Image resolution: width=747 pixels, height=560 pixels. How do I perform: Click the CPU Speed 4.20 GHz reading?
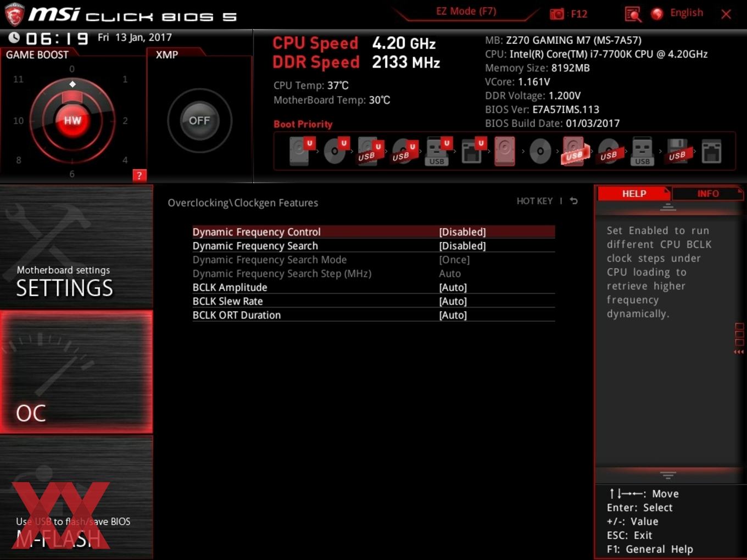[x=354, y=43]
